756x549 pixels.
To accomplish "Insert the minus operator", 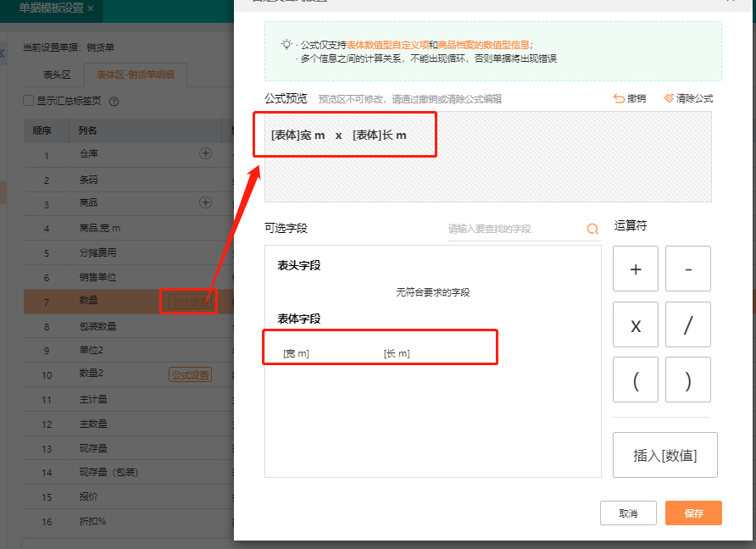I will (x=688, y=269).
